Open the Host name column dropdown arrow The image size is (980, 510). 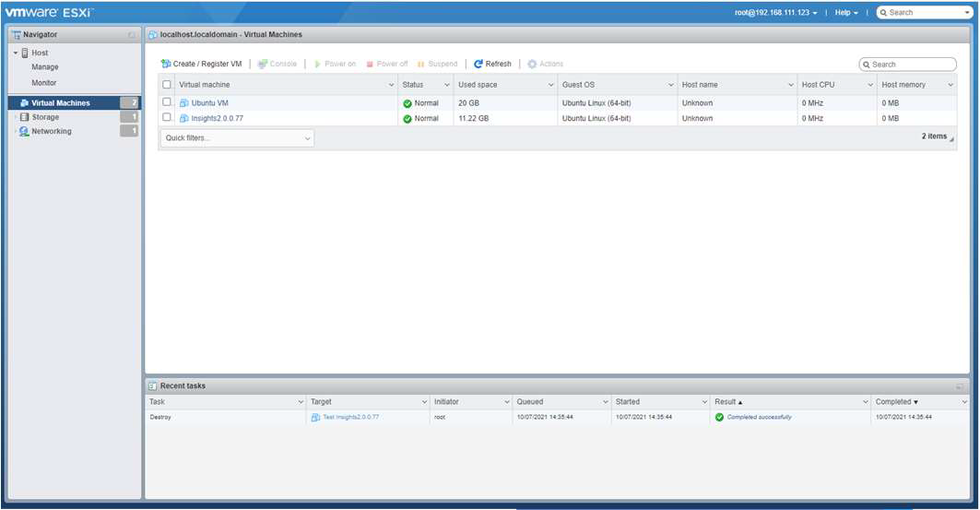pyautogui.click(x=791, y=85)
